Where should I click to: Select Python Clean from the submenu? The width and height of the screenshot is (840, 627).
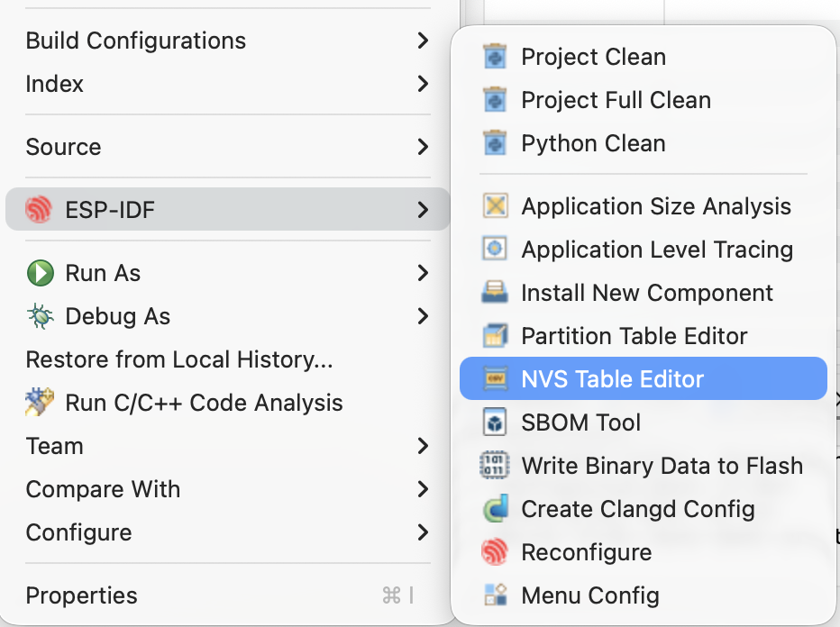[x=592, y=142]
